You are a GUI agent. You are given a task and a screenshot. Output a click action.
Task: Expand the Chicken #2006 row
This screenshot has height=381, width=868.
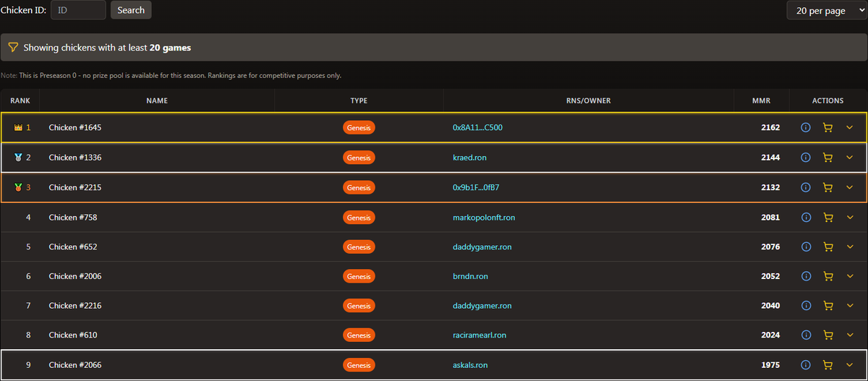click(850, 276)
